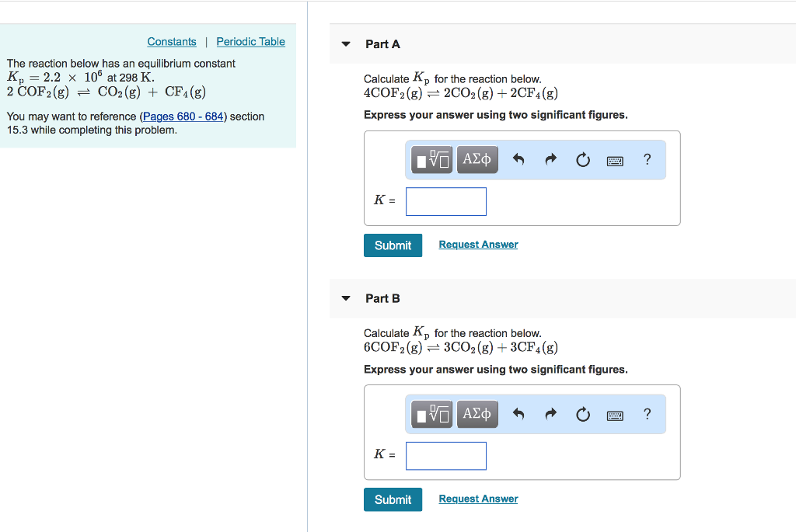The width and height of the screenshot is (796, 532).
Task: Undo the last entry in Part B
Action: [518, 415]
